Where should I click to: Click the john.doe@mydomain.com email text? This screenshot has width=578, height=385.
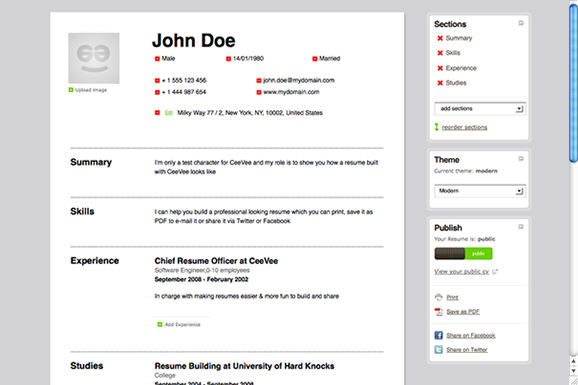[x=299, y=80]
